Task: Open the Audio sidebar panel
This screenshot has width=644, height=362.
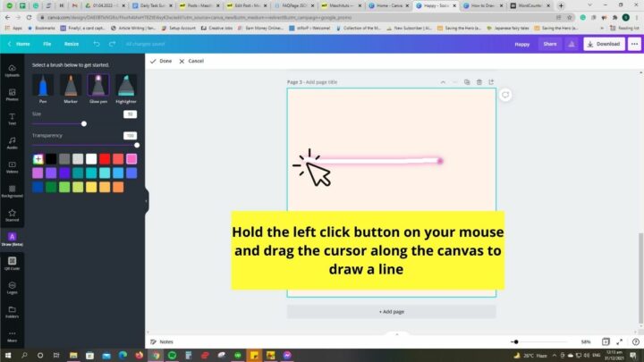Action: [12, 143]
